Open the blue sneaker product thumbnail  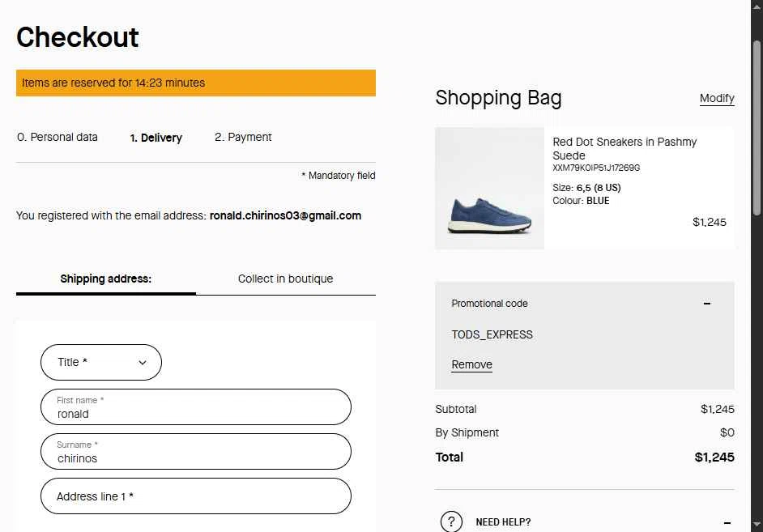pos(489,188)
